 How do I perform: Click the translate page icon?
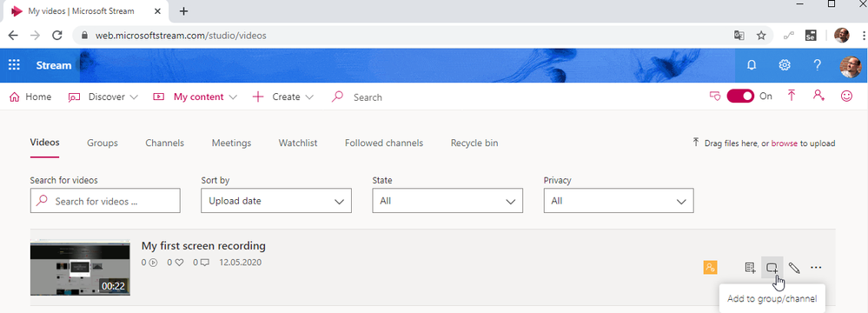[x=739, y=36]
